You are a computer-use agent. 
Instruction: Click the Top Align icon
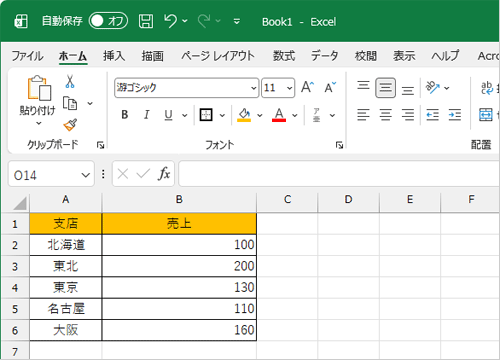(x=363, y=87)
